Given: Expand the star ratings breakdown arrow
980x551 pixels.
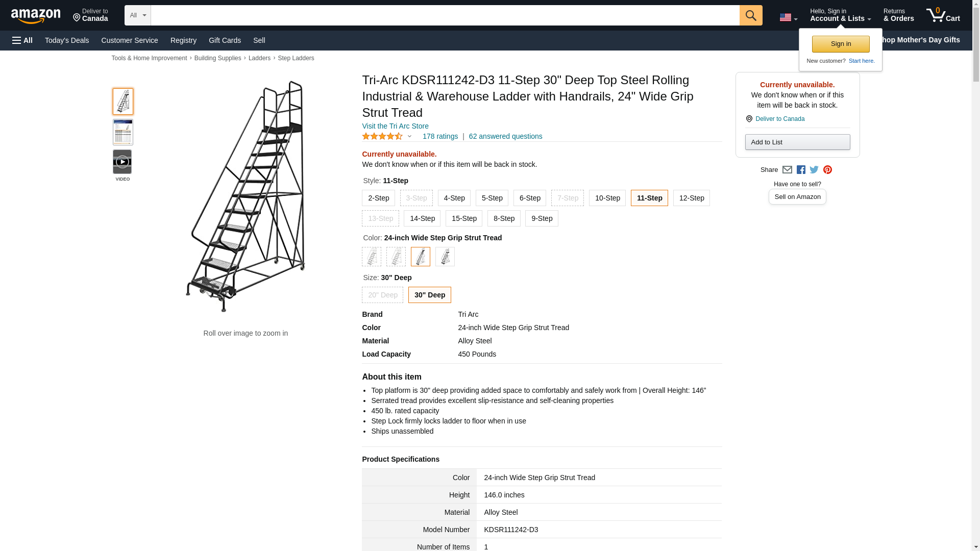Looking at the screenshot, I should tap(409, 136).
